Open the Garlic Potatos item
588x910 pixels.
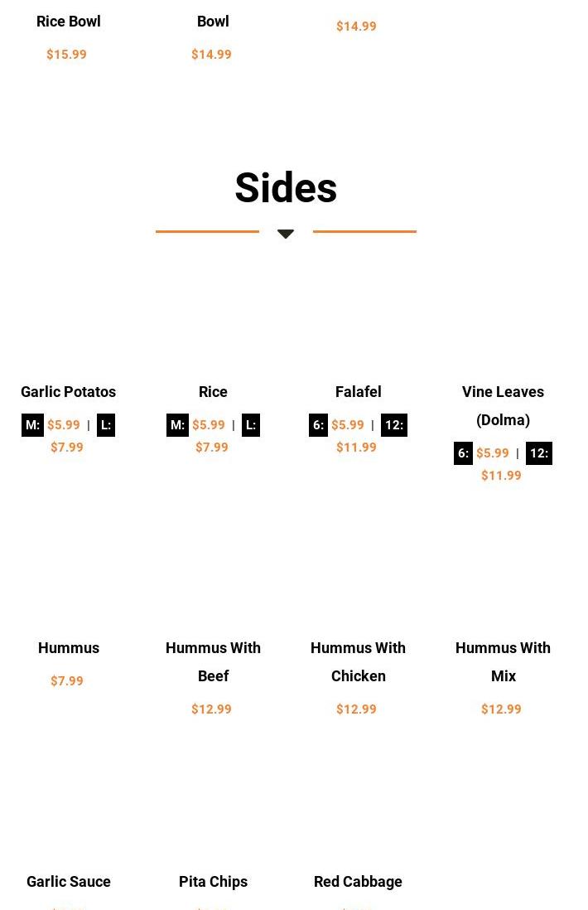point(68,392)
